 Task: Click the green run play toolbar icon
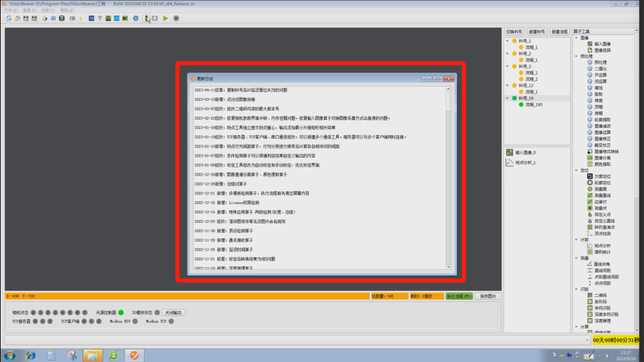(x=165, y=18)
